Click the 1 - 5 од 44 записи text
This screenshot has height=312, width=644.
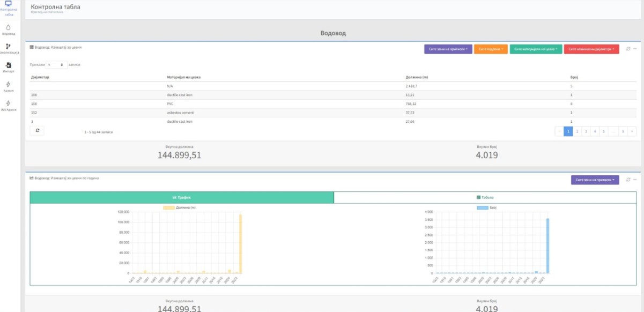pyautogui.click(x=99, y=131)
